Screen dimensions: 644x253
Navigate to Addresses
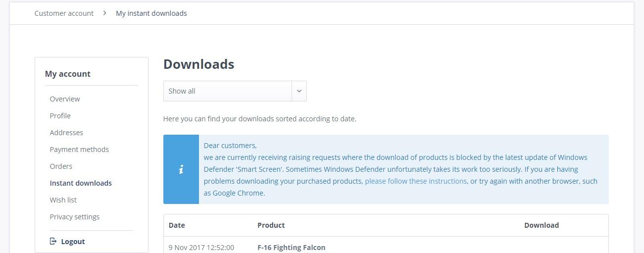[66, 133]
